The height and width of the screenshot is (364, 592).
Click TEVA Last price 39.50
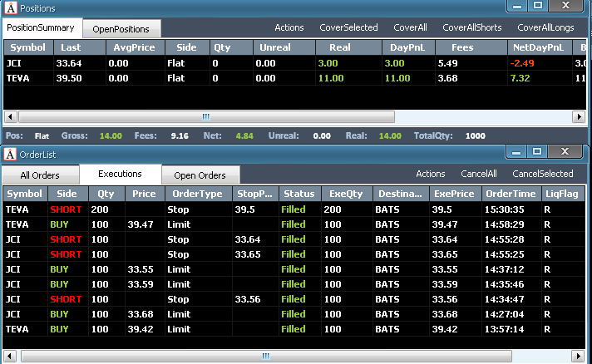pyautogui.click(x=69, y=78)
